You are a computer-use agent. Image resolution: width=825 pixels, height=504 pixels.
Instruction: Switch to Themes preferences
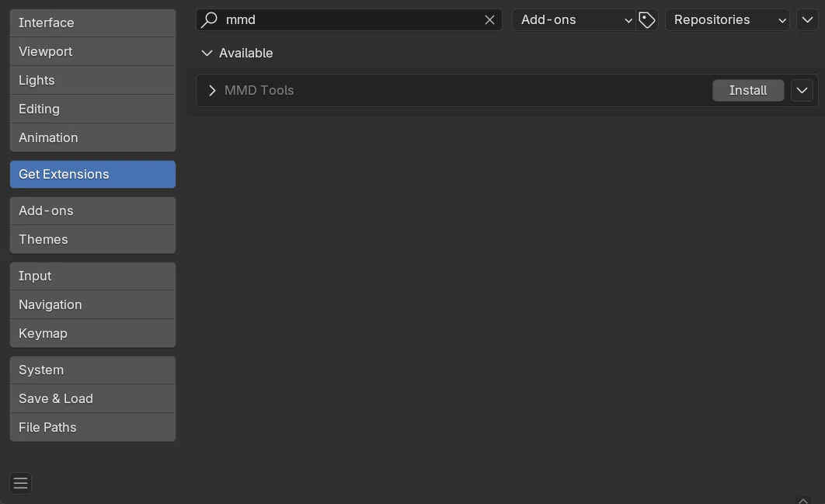point(92,239)
